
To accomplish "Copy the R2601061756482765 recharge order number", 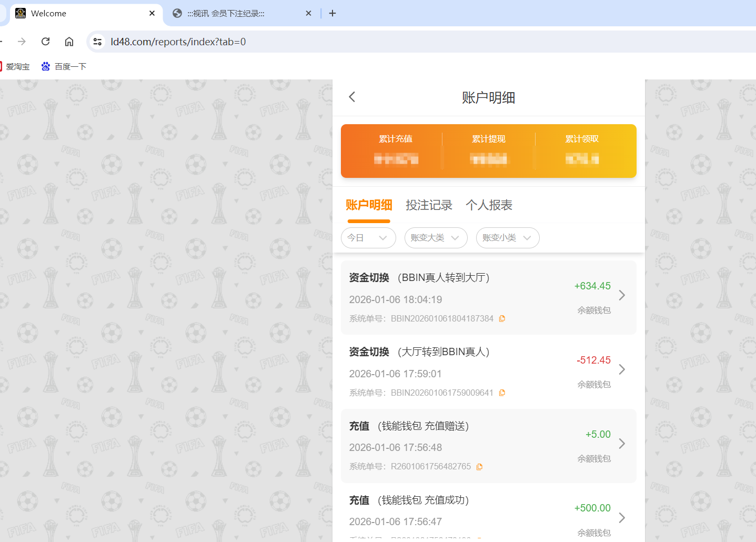I will point(479,466).
